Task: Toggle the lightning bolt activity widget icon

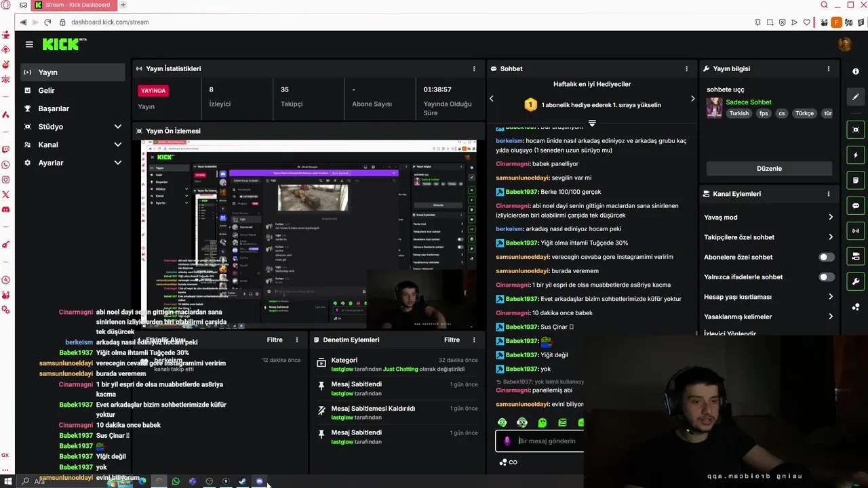Action: (x=856, y=155)
